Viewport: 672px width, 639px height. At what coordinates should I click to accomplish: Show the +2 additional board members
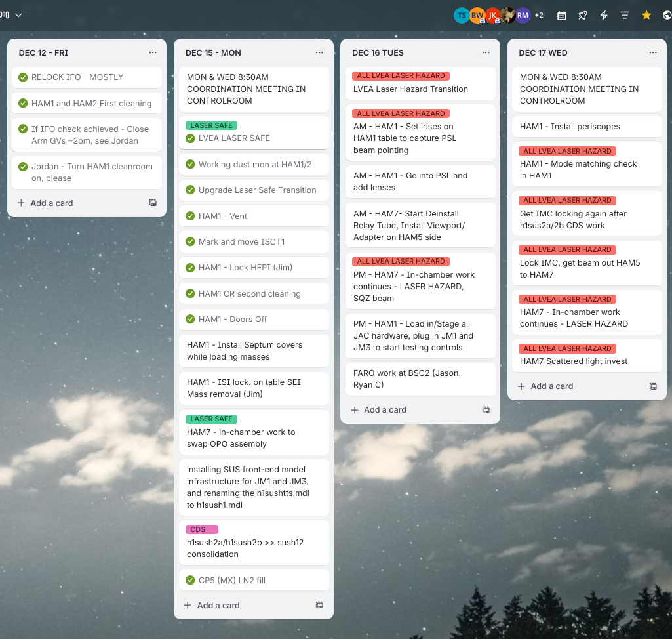pos(539,15)
